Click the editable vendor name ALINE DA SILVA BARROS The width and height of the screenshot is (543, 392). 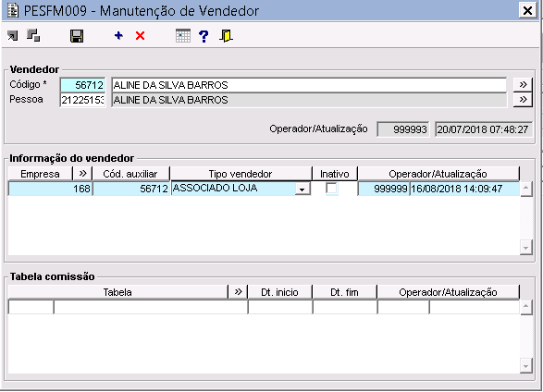point(309,85)
